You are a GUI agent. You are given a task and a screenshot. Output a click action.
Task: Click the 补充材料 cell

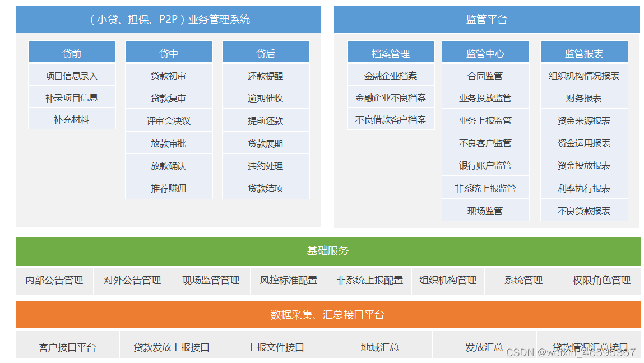[x=72, y=119]
